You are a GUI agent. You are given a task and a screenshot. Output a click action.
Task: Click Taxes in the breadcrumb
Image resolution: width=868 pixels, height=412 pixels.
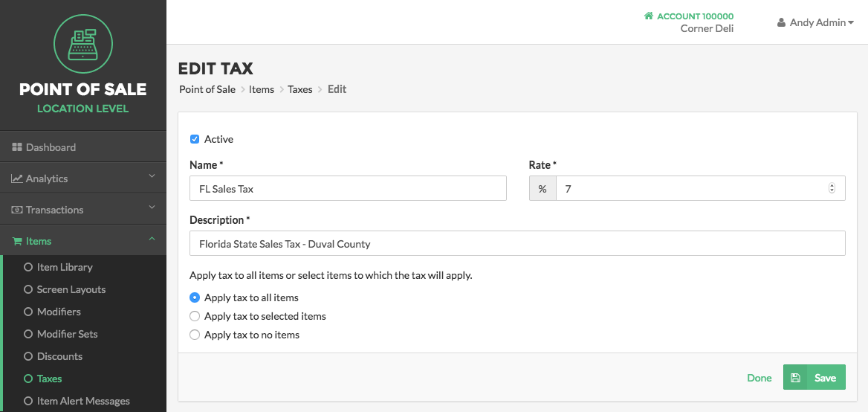point(300,89)
